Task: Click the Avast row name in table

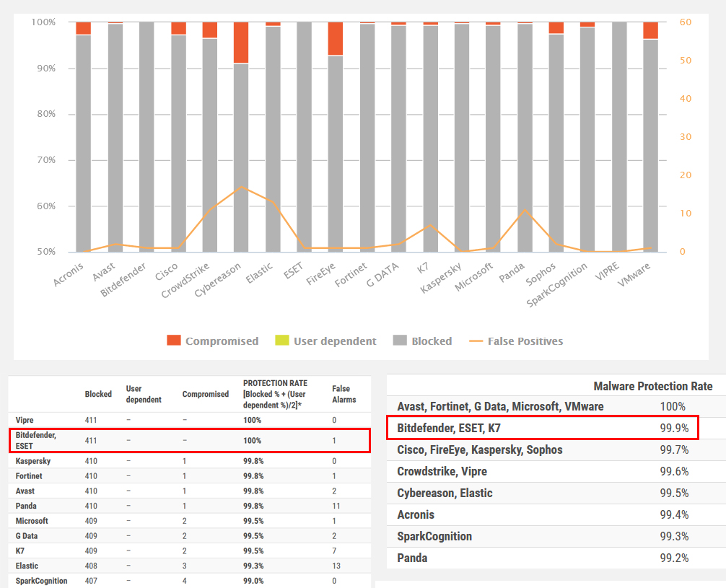Action: (25, 491)
